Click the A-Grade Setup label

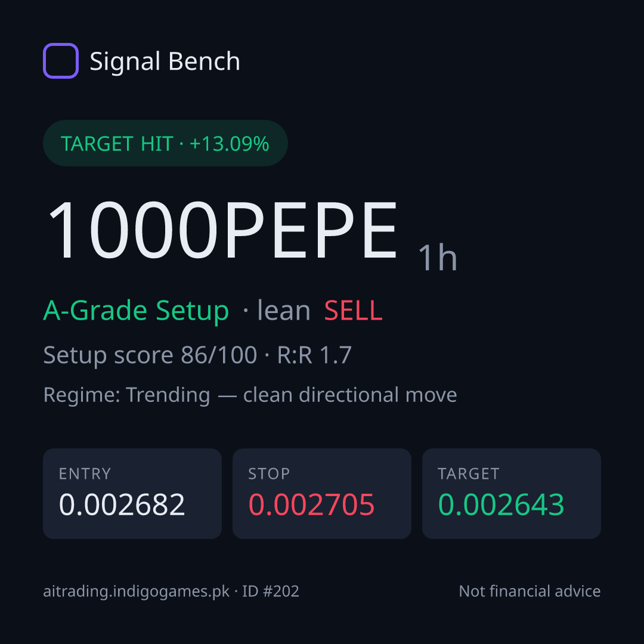pos(136,311)
